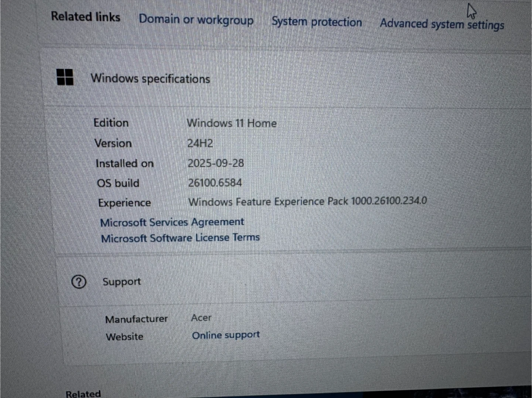532x398 pixels.
Task: Open Advanced system settings
Action: click(x=442, y=24)
